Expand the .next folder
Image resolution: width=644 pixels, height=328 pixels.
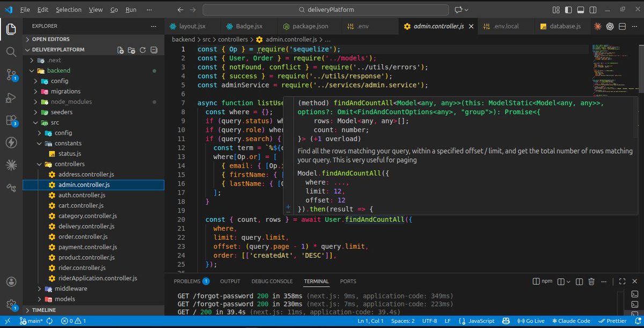coord(93,60)
